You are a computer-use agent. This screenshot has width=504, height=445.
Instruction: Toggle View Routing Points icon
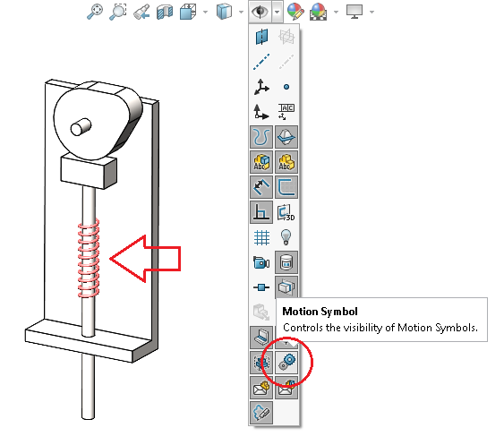261,287
